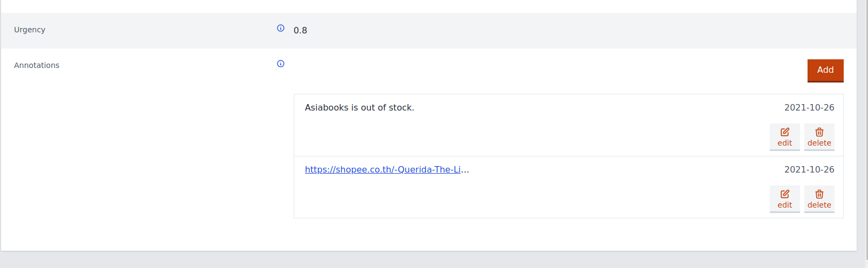
Task: Click the info icon next to Urgency
Action: tap(281, 28)
